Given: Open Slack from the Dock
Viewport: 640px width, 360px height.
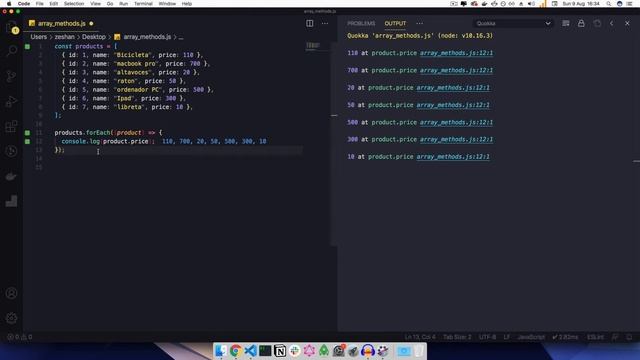Looking at the screenshot, I should [x=294, y=351].
